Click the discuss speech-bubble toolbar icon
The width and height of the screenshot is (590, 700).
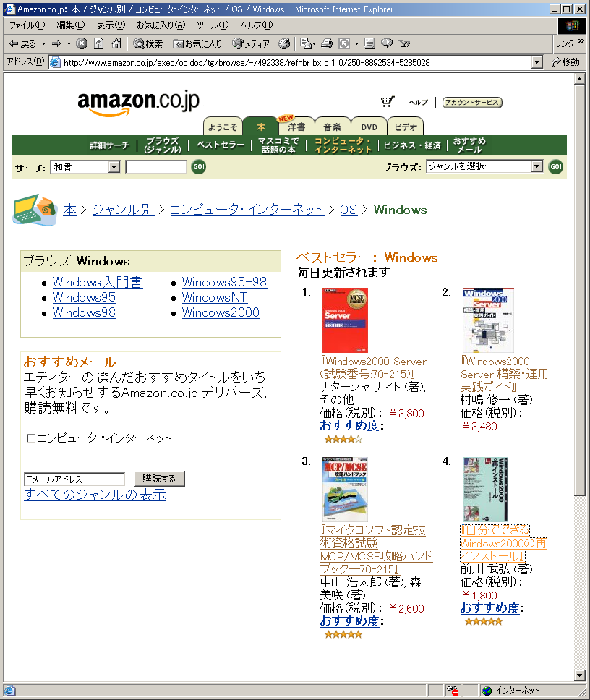tap(387, 43)
